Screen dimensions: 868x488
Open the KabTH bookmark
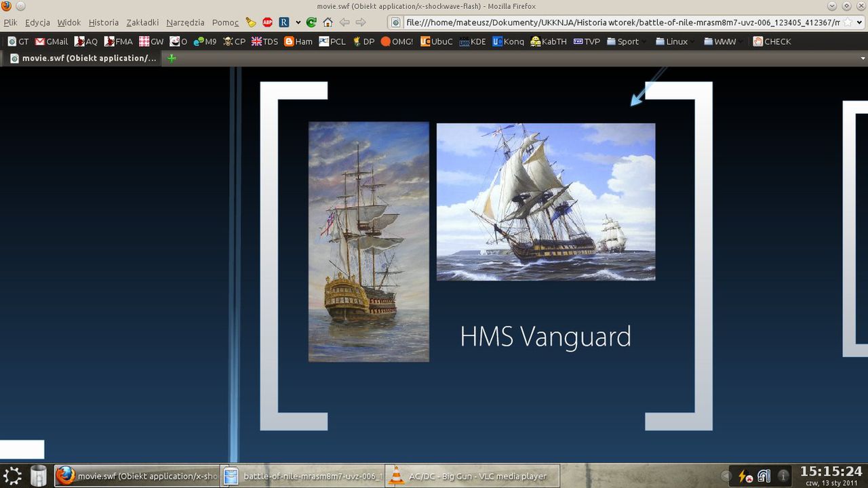(x=549, y=41)
